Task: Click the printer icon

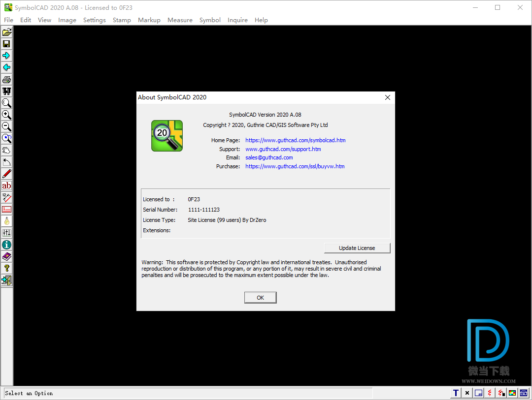Action: point(7,80)
